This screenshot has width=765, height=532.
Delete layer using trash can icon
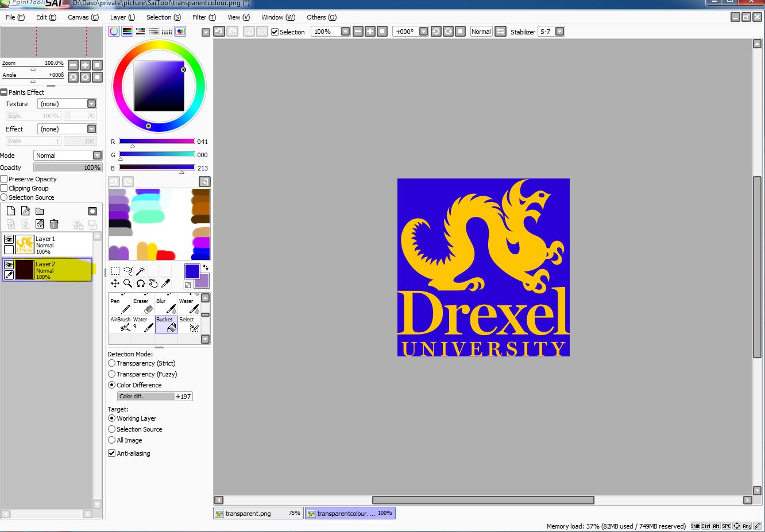tap(54, 224)
